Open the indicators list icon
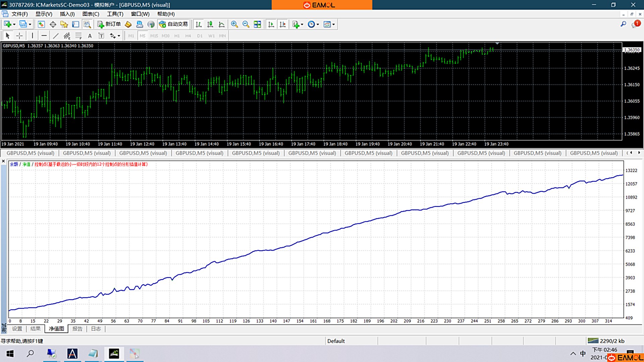Viewport: 644px width, 362px height. pyautogui.click(x=296, y=24)
